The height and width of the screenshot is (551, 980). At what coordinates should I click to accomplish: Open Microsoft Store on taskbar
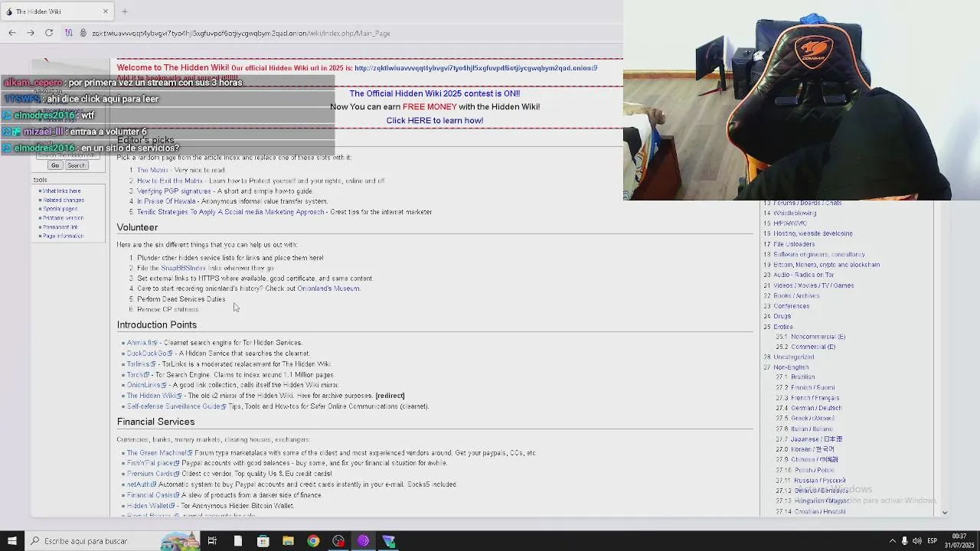263,541
